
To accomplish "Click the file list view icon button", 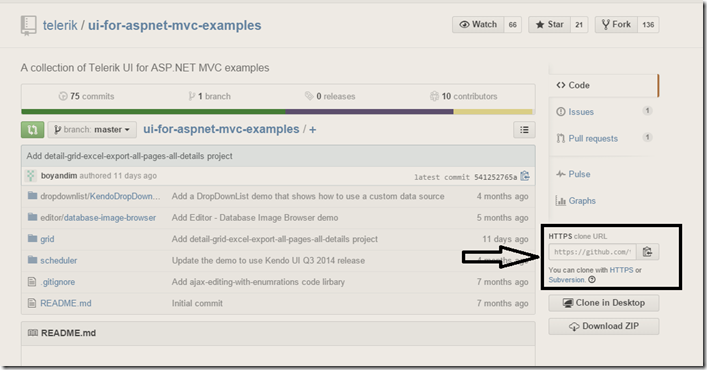I will 524,130.
